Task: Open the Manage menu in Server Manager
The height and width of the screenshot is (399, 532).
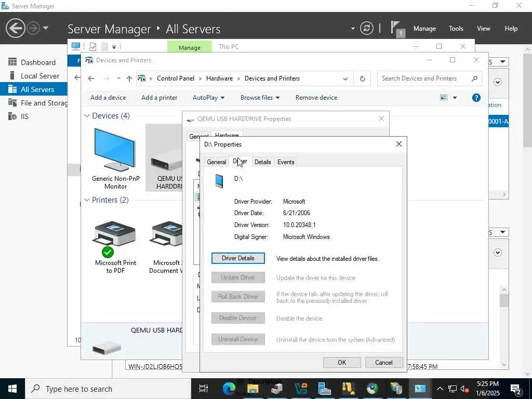Action: [x=424, y=29]
